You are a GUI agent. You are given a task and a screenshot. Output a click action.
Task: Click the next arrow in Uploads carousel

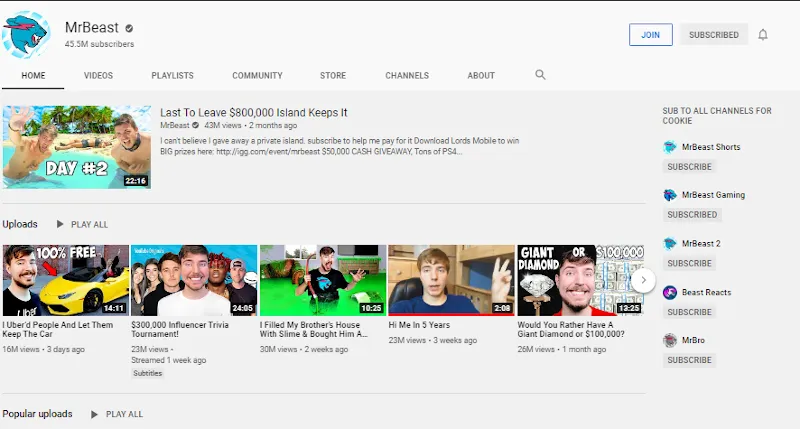[x=643, y=280]
